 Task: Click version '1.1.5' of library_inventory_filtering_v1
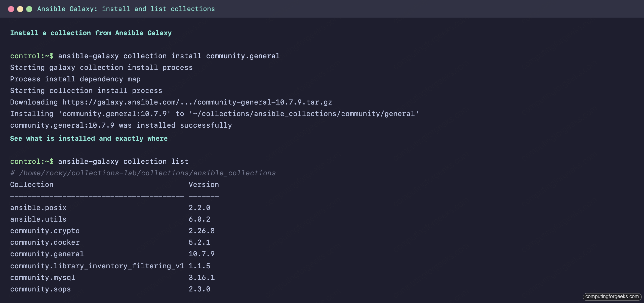pos(199,266)
